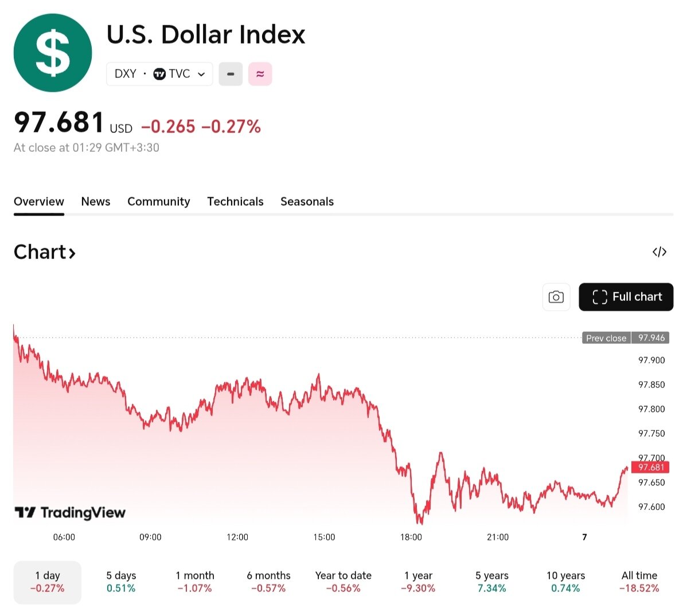Switch chart range to All time

(639, 582)
